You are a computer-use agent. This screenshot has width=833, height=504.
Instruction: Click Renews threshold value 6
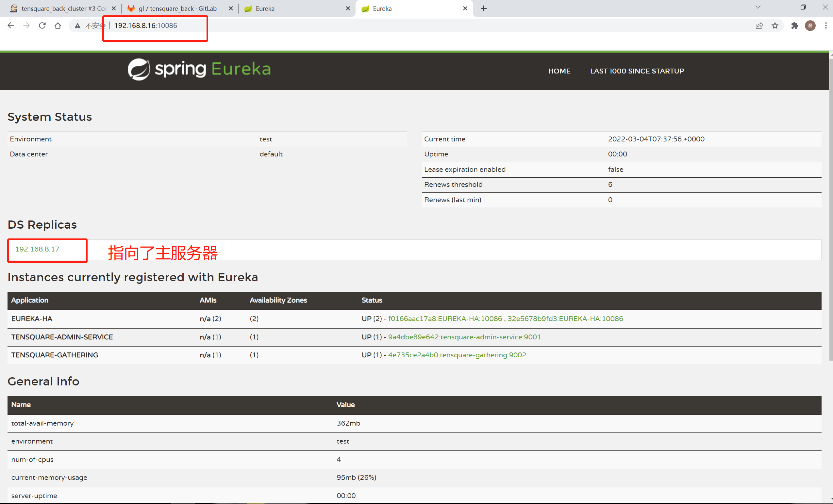pyautogui.click(x=610, y=185)
